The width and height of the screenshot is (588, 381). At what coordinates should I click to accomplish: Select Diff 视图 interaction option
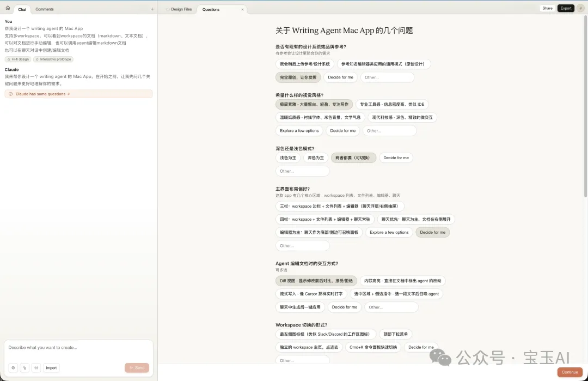coord(316,281)
